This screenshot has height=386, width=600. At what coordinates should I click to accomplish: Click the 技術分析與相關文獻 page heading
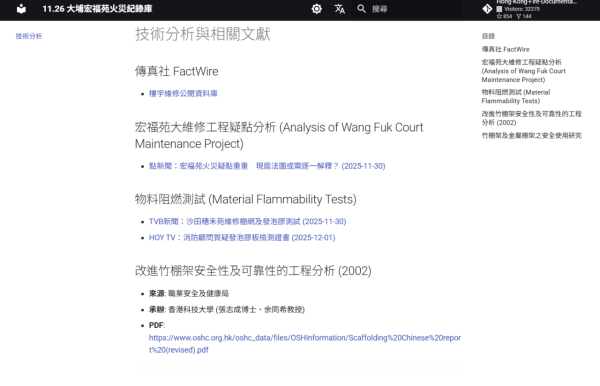[203, 34]
